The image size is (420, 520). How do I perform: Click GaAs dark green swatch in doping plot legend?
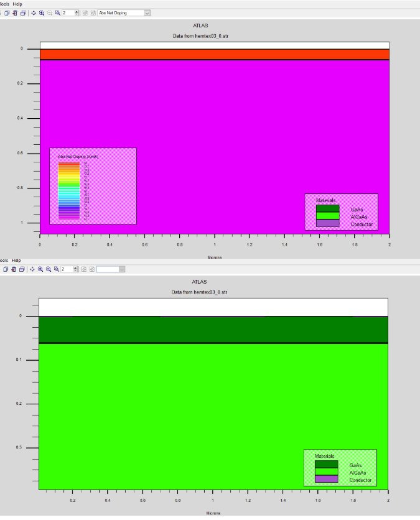point(327,208)
